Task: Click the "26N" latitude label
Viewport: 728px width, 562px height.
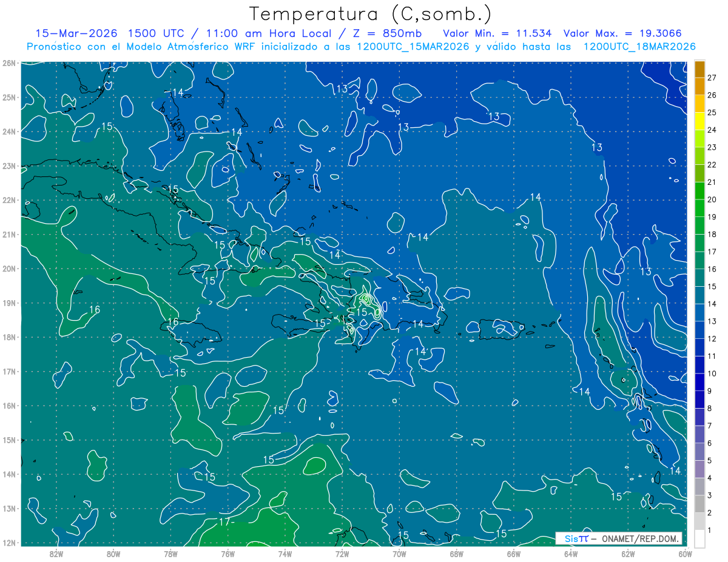Action: [8, 63]
